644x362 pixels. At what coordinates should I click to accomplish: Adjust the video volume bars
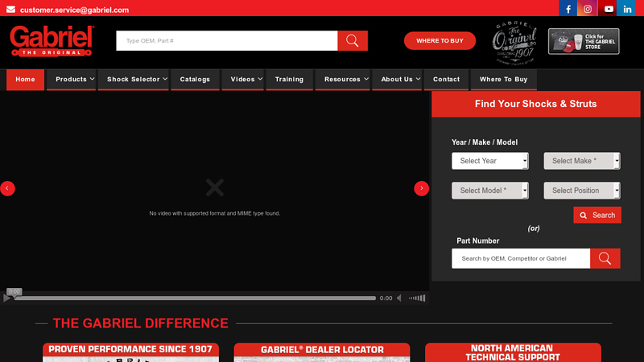417,298
